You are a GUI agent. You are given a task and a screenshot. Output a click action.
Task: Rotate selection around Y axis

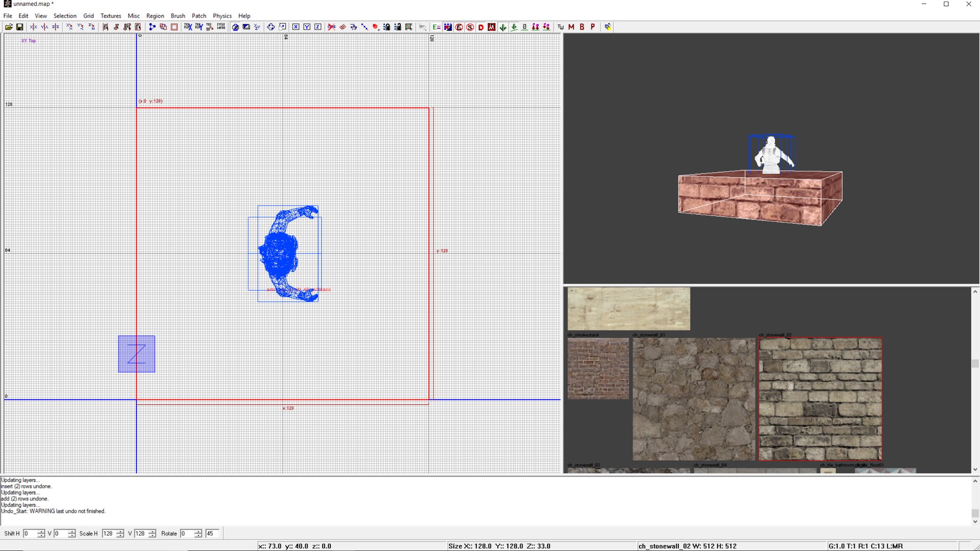point(81,27)
